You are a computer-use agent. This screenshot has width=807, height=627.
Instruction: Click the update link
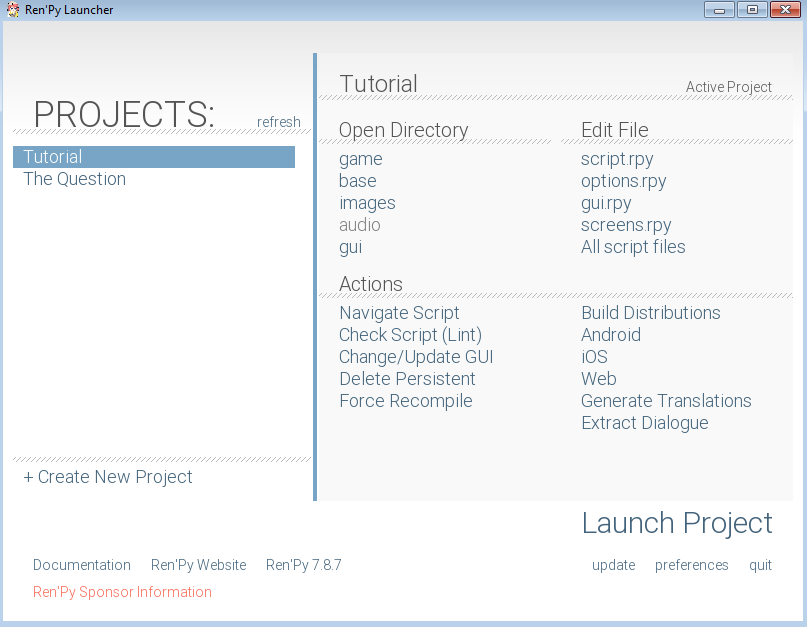coord(613,565)
